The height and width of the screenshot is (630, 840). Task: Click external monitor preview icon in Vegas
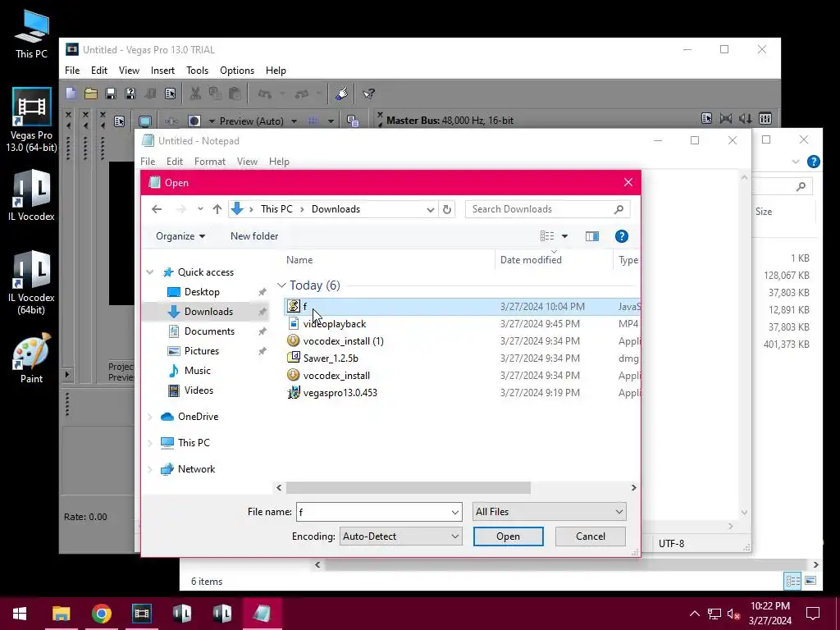[x=144, y=121]
